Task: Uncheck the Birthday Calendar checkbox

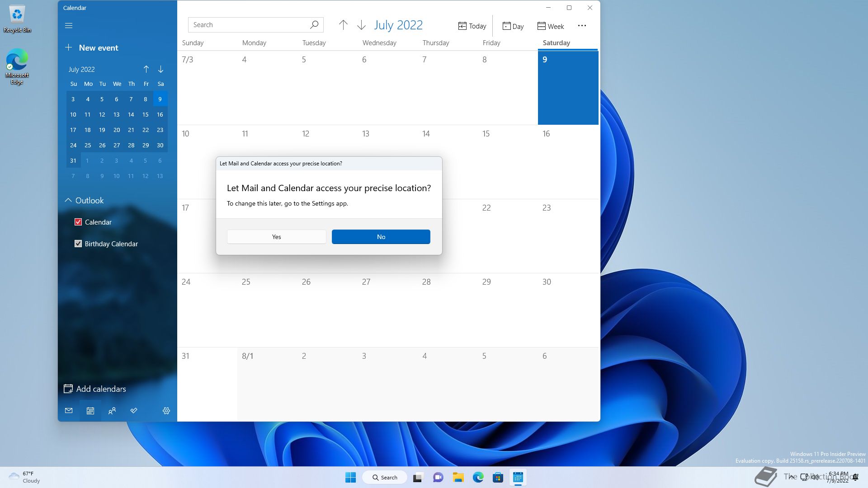Action: tap(78, 244)
